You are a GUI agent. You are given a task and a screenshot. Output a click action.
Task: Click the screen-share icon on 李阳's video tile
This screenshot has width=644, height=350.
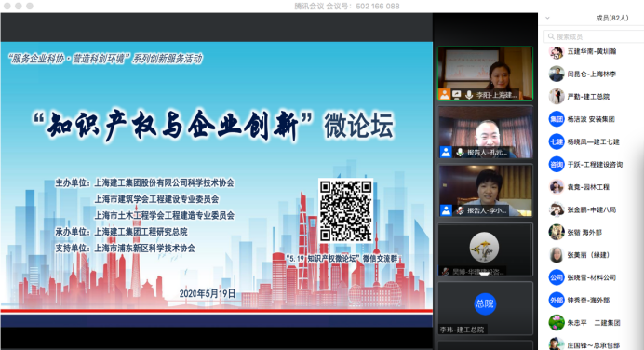pos(457,95)
